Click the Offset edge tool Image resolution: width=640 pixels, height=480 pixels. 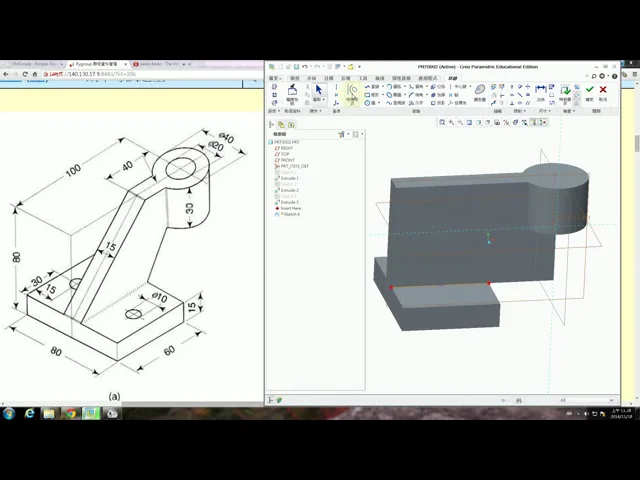pyautogui.click(x=438, y=87)
